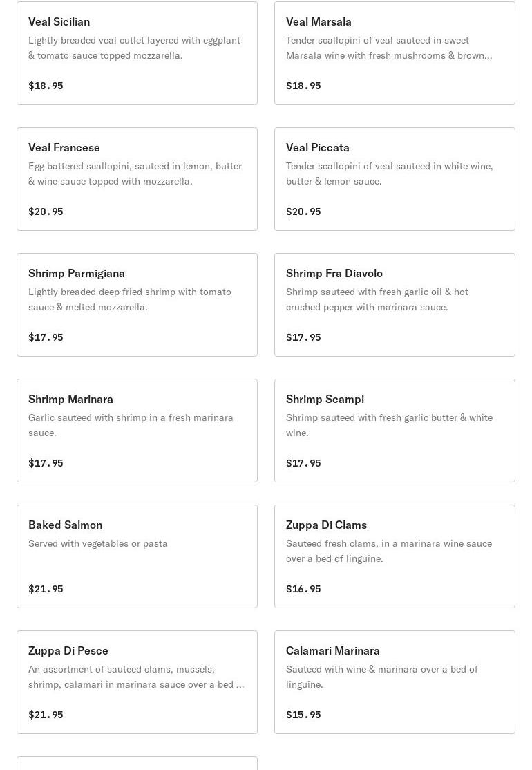Viewport: 532px width, 770px height.
Task: Click the $15.95 Calamari Marinara price
Action: click(303, 715)
